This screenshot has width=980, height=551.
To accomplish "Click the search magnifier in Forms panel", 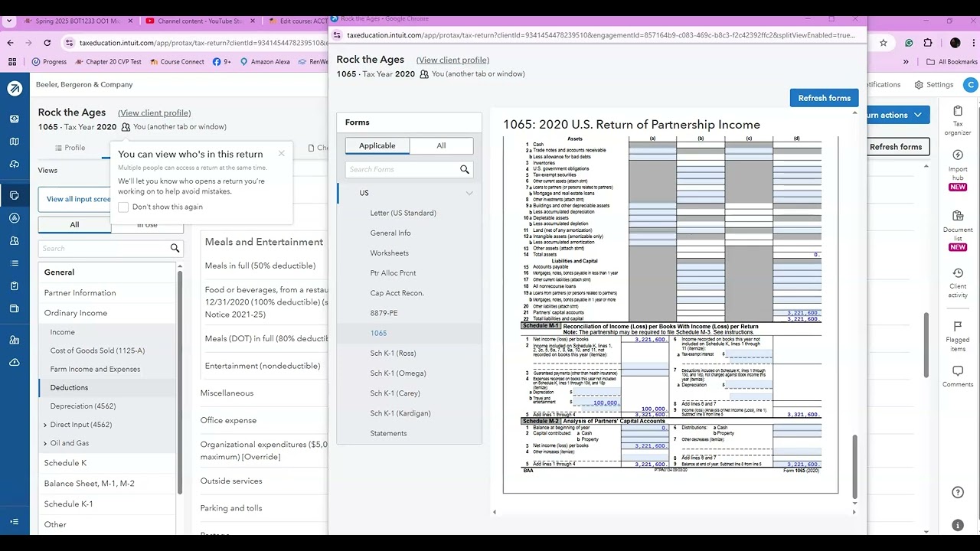I will point(465,169).
